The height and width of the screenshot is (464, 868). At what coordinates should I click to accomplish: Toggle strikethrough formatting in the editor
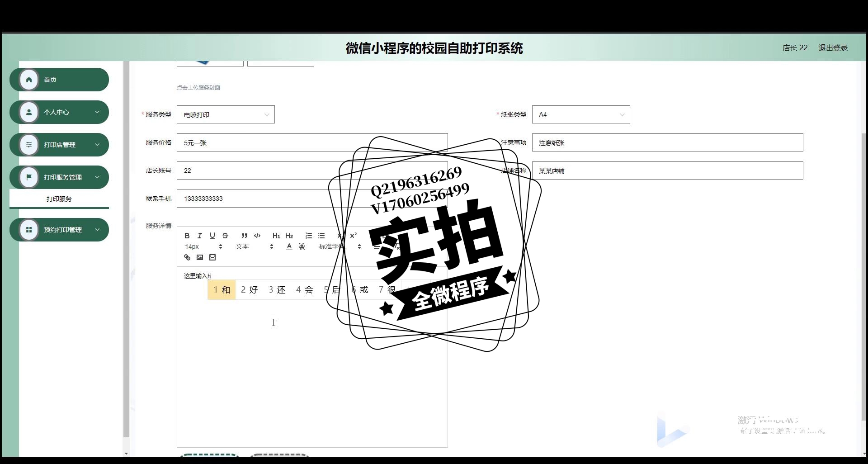click(x=225, y=236)
